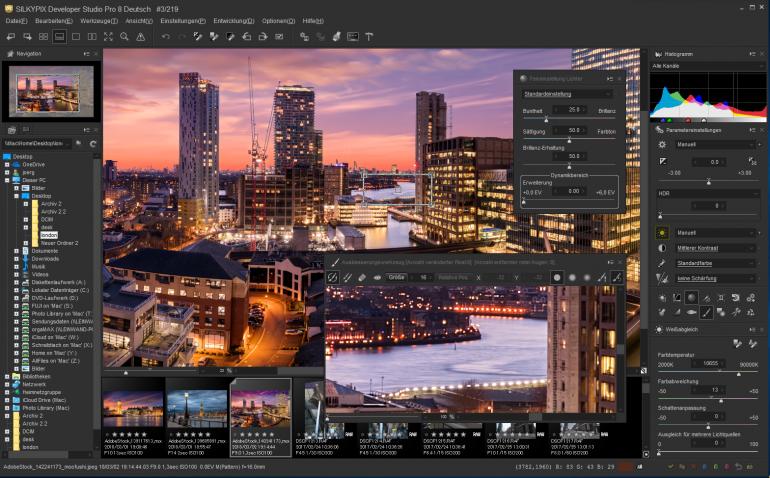770x478 pixels.
Task: Collapse the Dieser PC tree node
Action: coord(7,180)
